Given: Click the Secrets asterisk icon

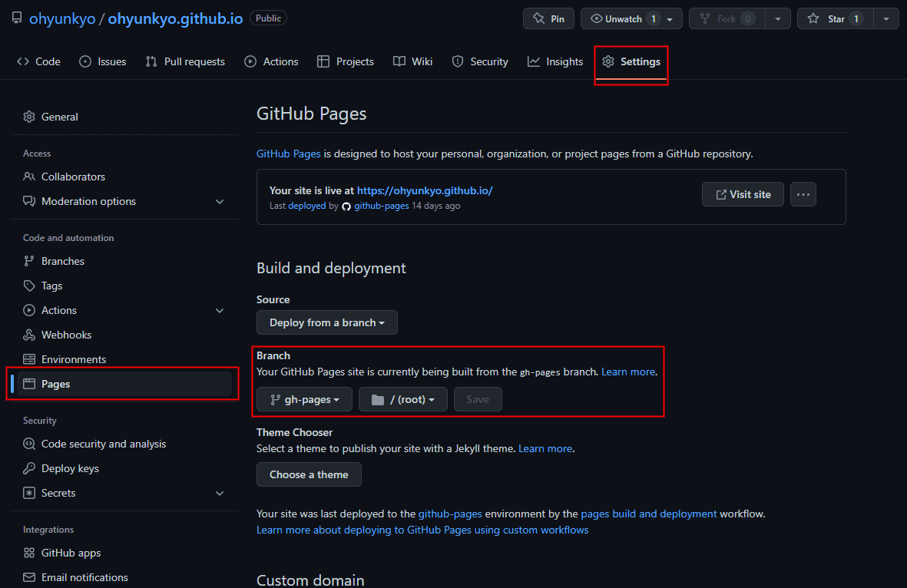Looking at the screenshot, I should 29,493.
